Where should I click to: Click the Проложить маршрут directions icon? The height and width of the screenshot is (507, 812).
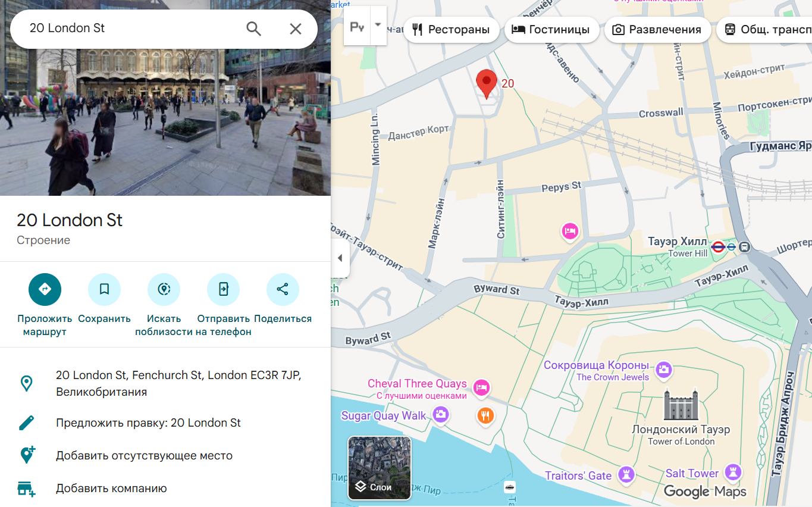(45, 289)
